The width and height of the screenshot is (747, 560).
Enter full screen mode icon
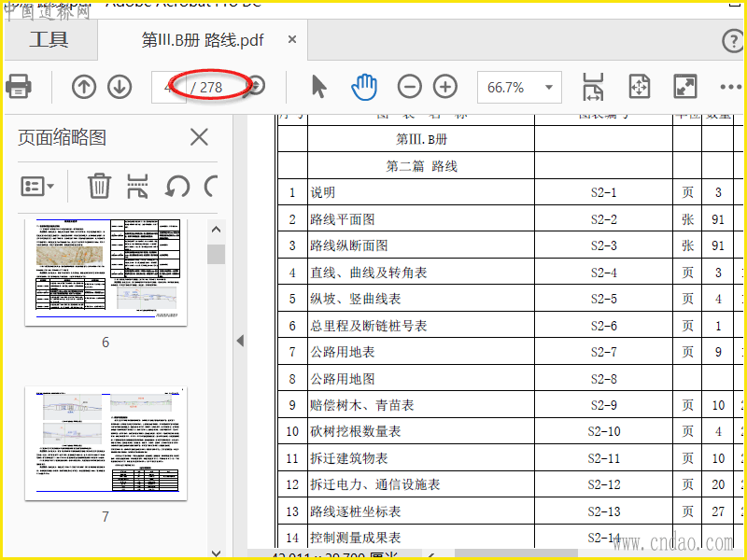[x=685, y=87]
